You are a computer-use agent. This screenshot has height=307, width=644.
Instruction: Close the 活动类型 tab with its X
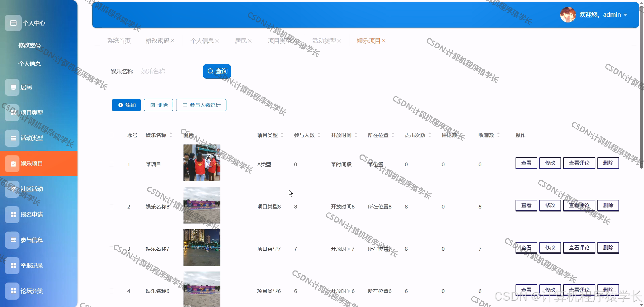[339, 41]
